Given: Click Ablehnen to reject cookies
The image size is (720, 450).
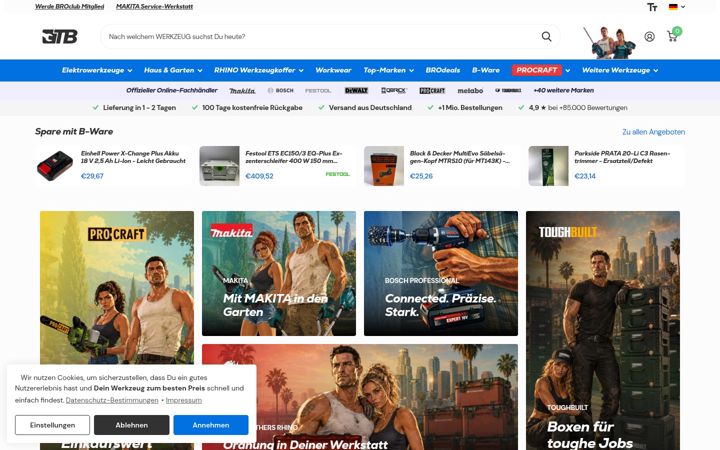Looking at the screenshot, I should point(132,425).
